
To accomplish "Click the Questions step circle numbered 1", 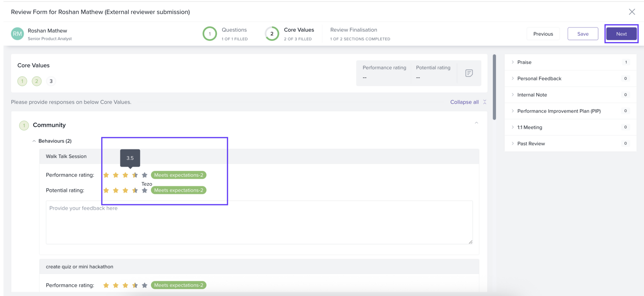I will (x=210, y=34).
